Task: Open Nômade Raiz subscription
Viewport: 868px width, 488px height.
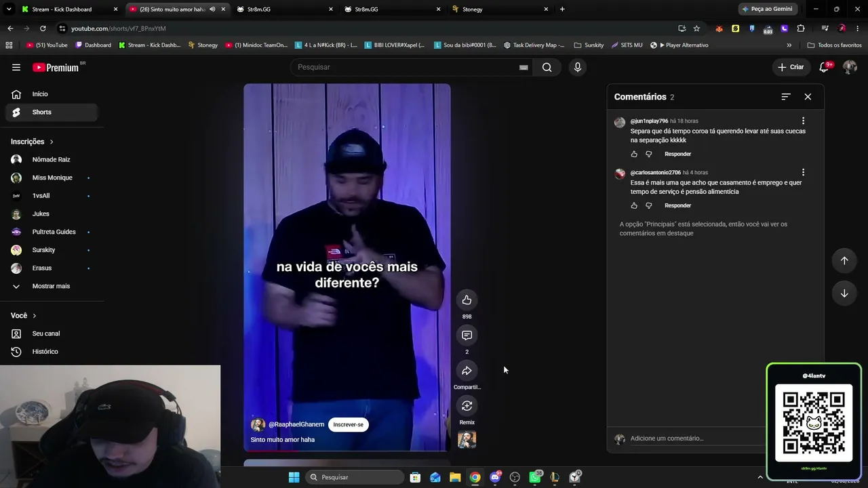Action: [52, 160]
